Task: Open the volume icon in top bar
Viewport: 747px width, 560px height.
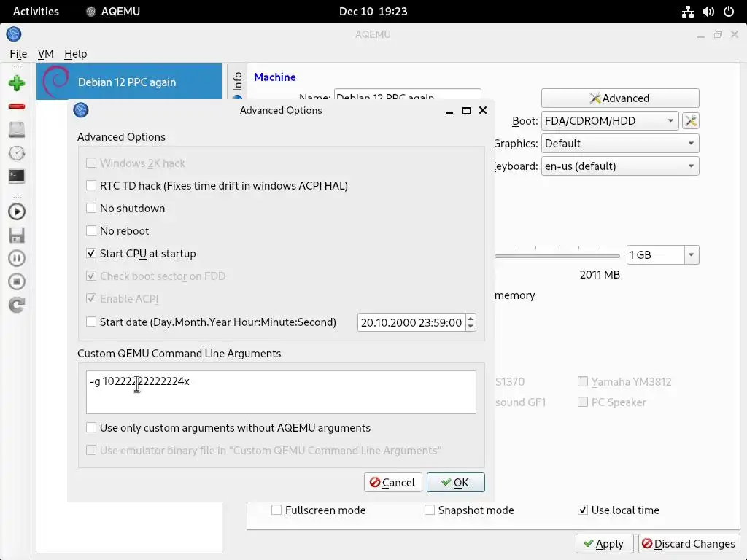Action: 708,12
